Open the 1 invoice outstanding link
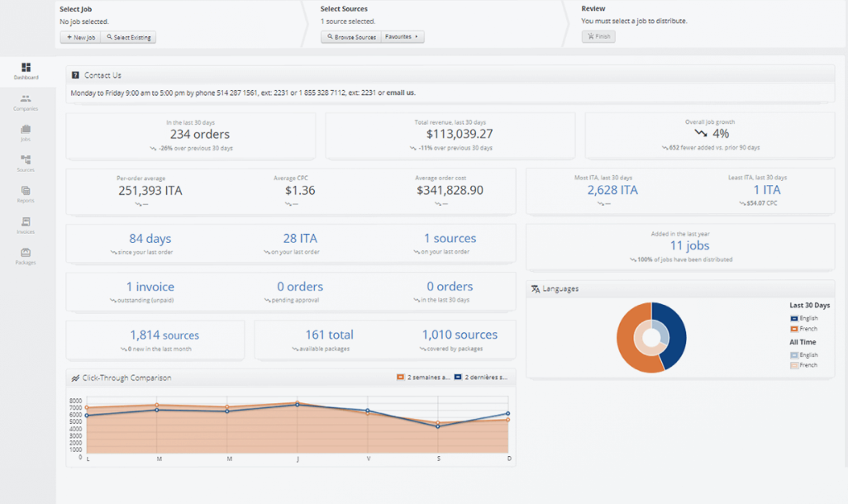The height and width of the screenshot is (504, 848). pos(150,287)
